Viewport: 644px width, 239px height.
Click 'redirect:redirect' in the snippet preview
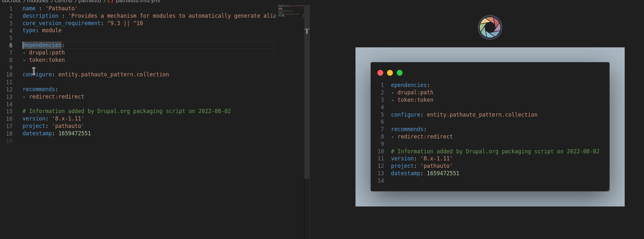tap(425, 137)
